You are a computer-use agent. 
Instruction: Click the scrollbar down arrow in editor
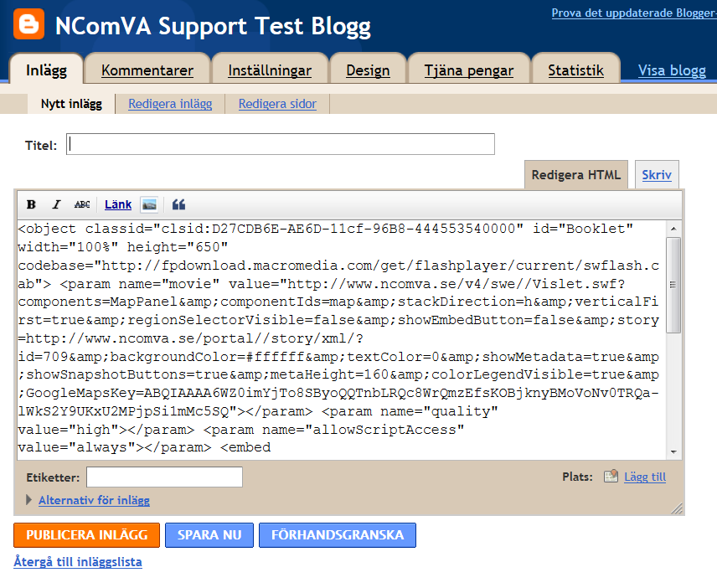click(x=673, y=451)
